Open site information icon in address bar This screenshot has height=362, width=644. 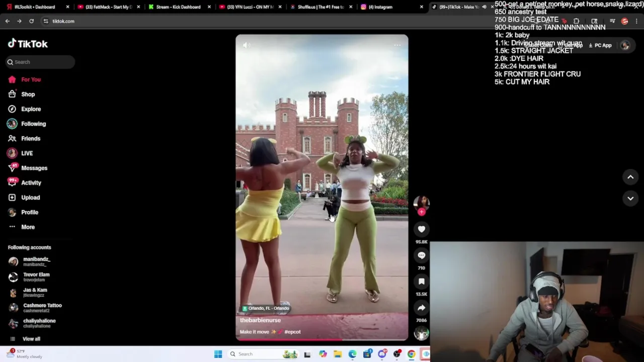click(46, 21)
